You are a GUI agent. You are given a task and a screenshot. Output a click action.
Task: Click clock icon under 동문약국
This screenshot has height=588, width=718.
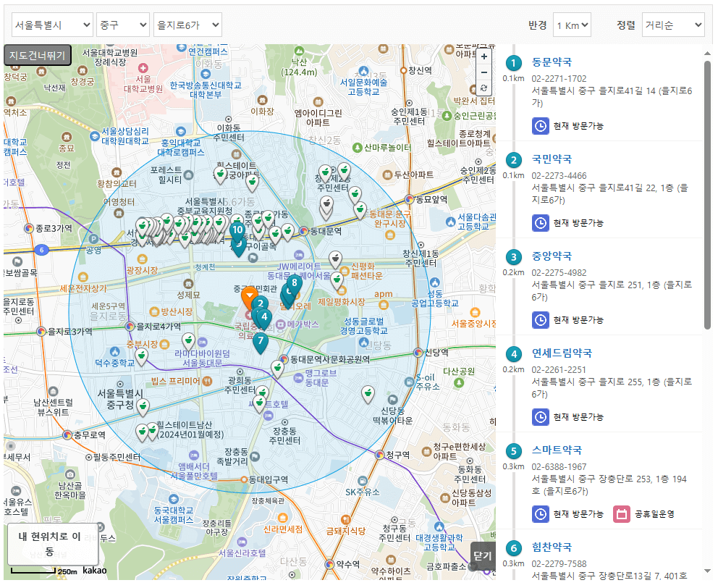coord(541,126)
